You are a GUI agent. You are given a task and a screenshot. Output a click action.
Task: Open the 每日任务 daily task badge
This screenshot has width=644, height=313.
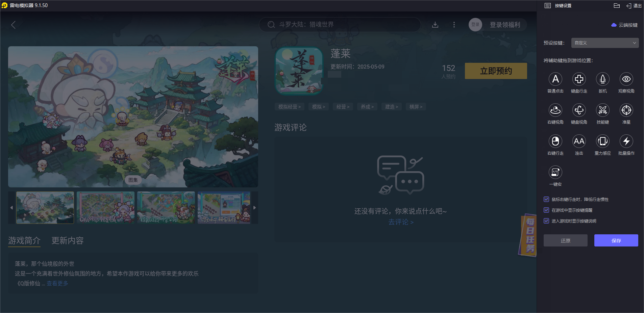click(x=528, y=235)
